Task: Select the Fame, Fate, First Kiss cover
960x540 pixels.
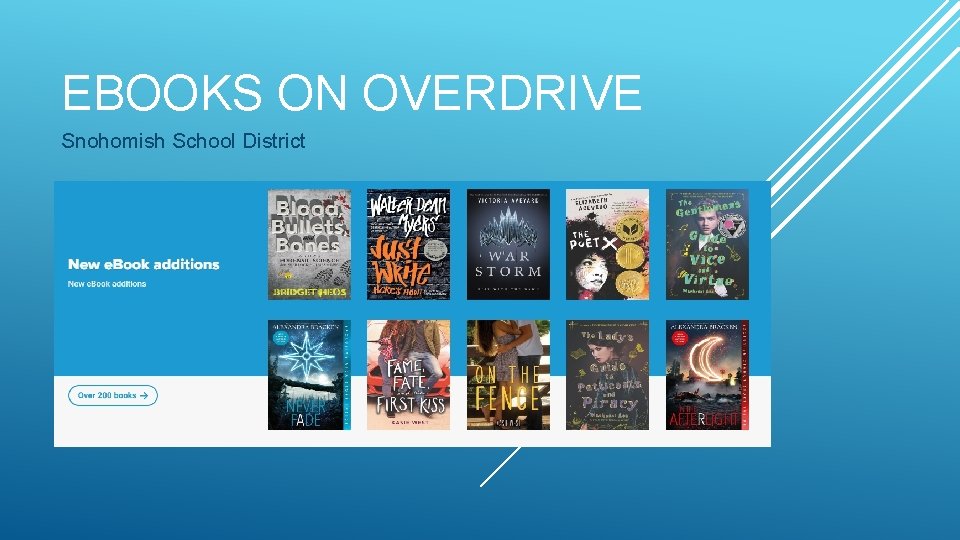Action: [x=408, y=375]
